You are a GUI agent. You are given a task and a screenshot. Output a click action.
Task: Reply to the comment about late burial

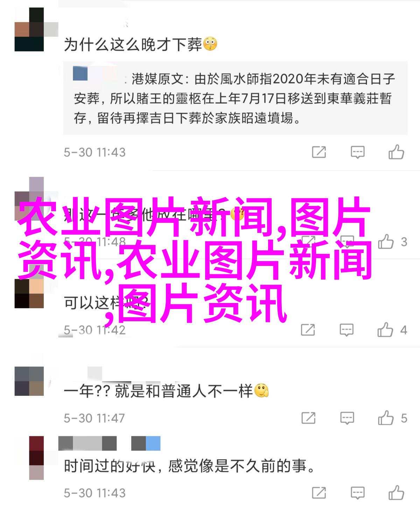click(357, 152)
